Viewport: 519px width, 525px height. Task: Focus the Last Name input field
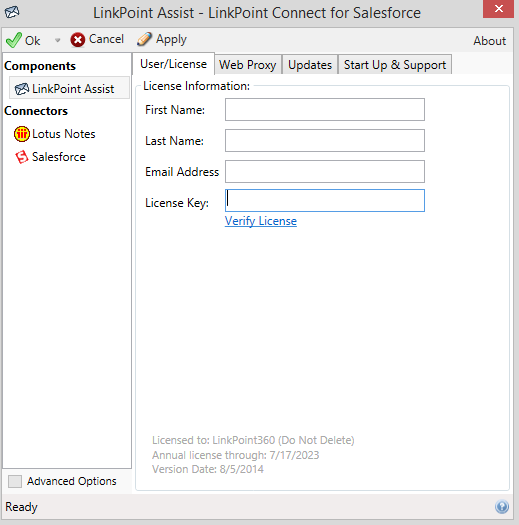325,141
